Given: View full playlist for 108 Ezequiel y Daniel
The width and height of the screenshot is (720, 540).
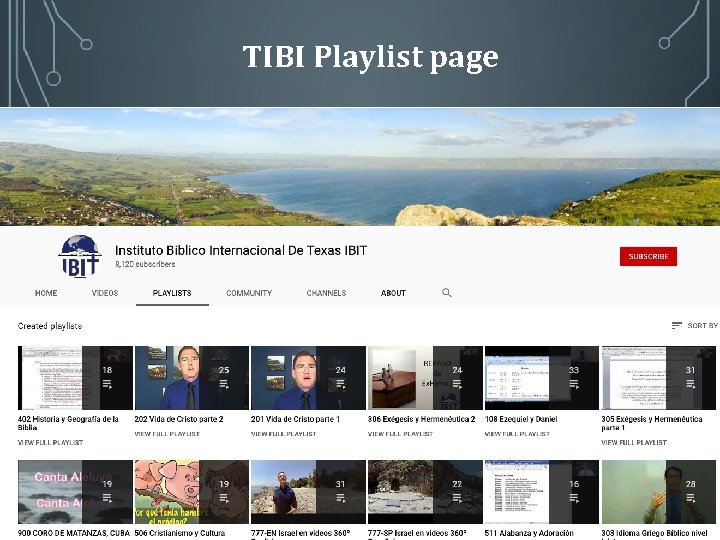Looking at the screenshot, I should point(517,433).
